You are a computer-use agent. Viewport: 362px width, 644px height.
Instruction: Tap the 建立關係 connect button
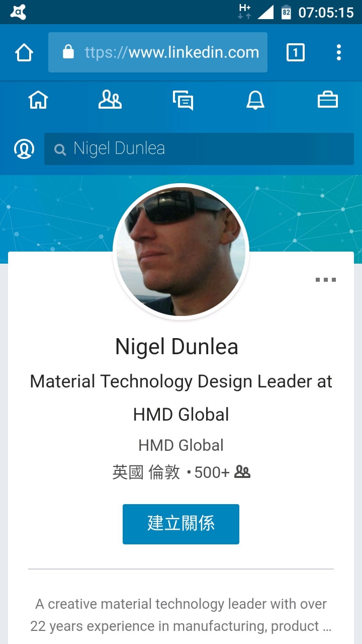click(181, 524)
